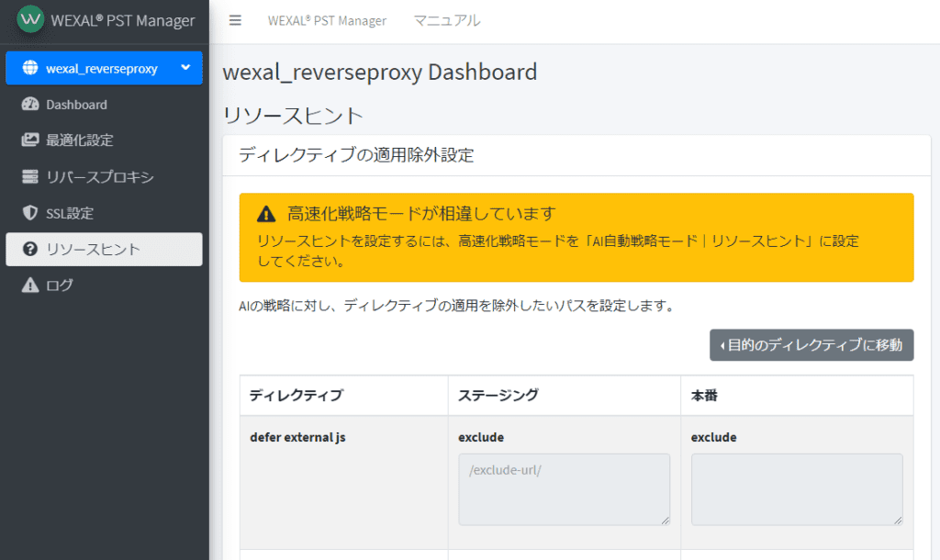
Task: Click the リソースヒント section heading
Action: (293, 115)
